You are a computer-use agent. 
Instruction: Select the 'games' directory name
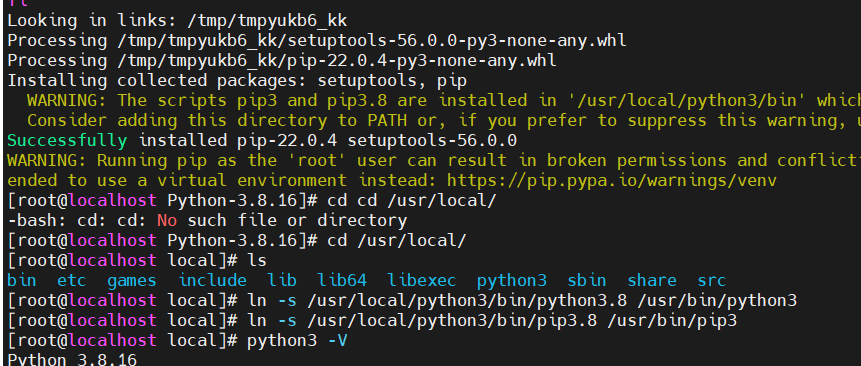(132, 280)
